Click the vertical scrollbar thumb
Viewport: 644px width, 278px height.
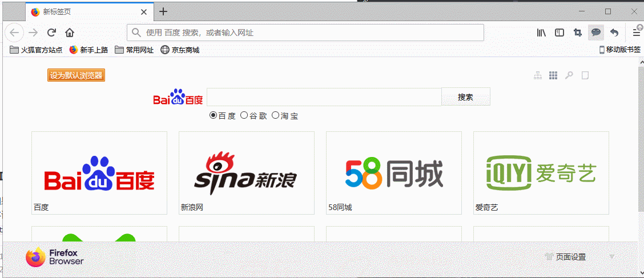(641, 140)
